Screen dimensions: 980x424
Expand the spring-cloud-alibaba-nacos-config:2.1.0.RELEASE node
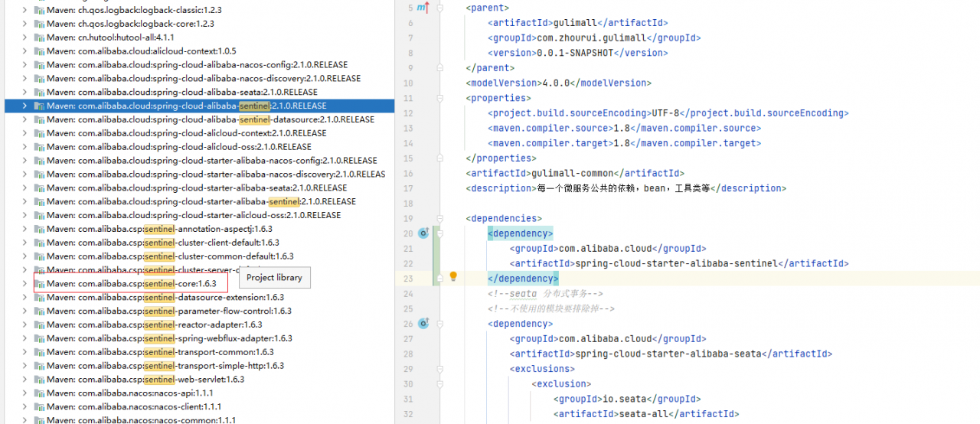click(x=24, y=65)
